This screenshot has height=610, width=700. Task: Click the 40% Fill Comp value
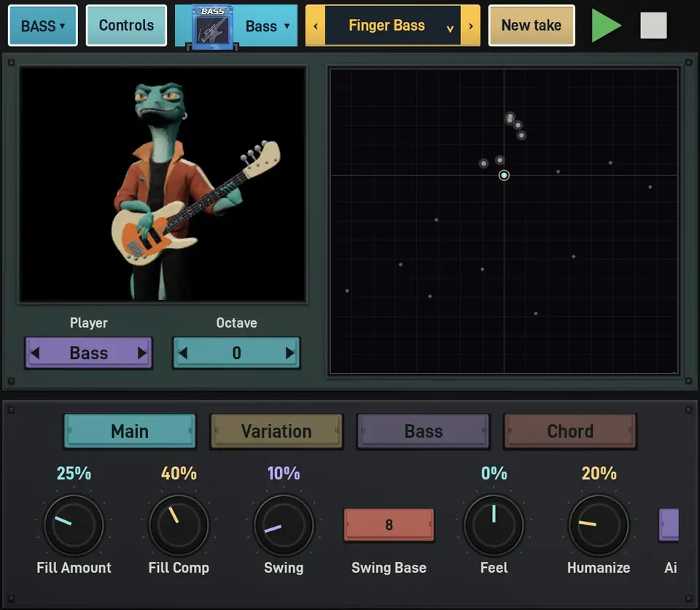(x=179, y=474)
